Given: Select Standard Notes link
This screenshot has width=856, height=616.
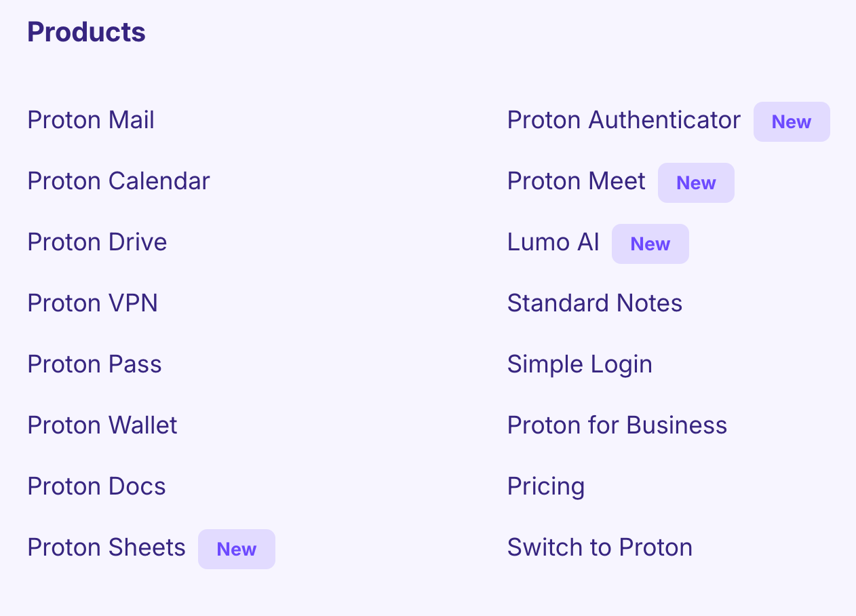Looking at the screenshot, I should pyautogui.click(x=594, y=304).
